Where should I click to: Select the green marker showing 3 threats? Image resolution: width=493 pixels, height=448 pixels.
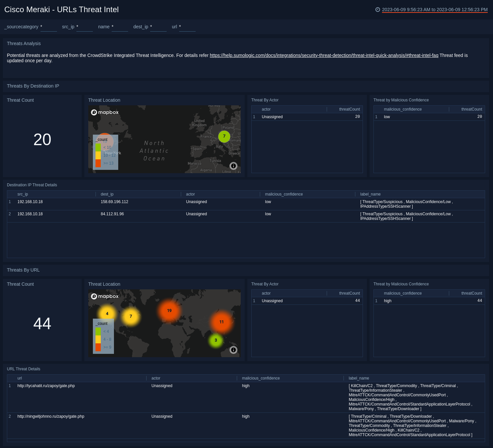(216, 340)
